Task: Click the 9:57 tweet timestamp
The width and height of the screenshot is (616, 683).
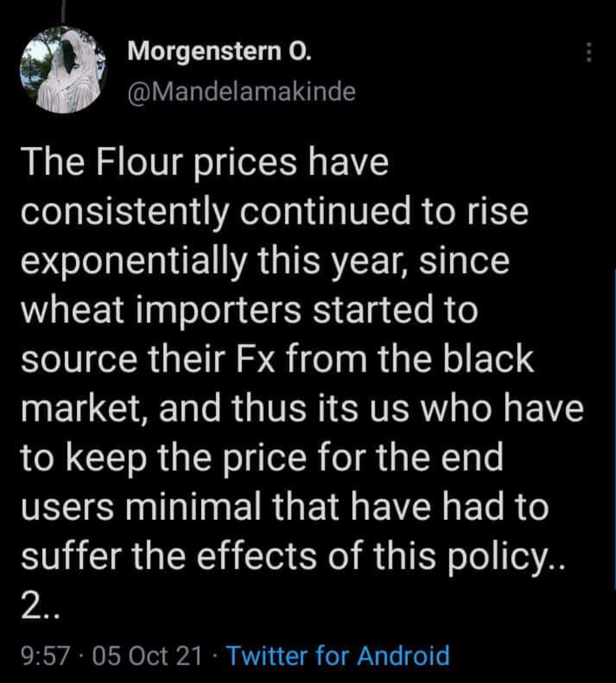Action: point(45,656)
